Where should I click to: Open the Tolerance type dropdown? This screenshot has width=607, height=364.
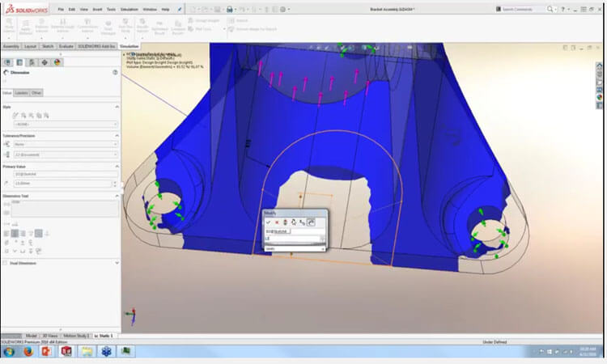(65, 144)
